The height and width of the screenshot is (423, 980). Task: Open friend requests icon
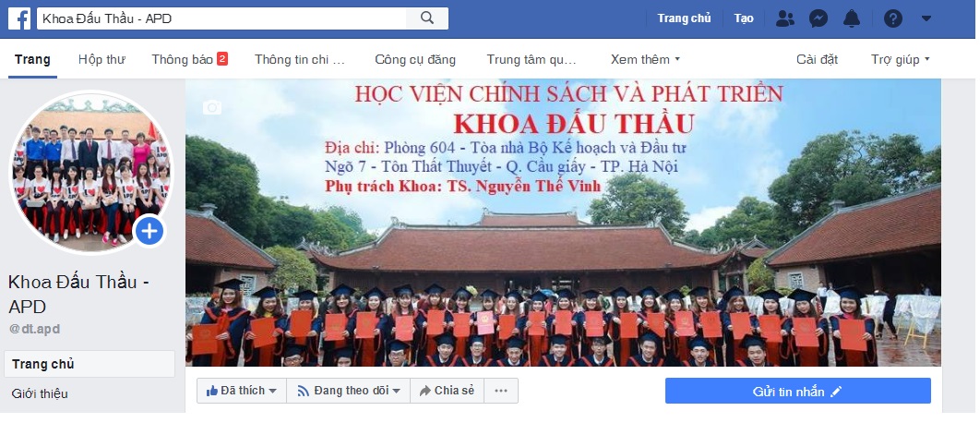point(785,18)
